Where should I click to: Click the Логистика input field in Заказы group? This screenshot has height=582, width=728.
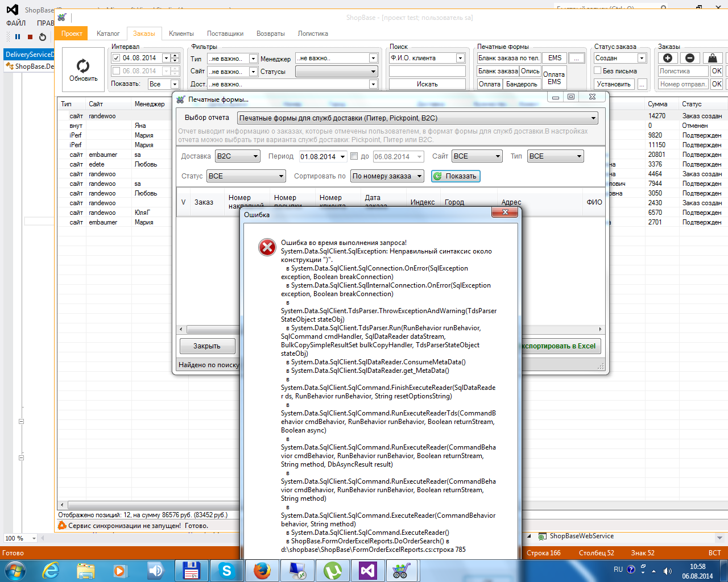pyautogui.click(x=683, y=71)
